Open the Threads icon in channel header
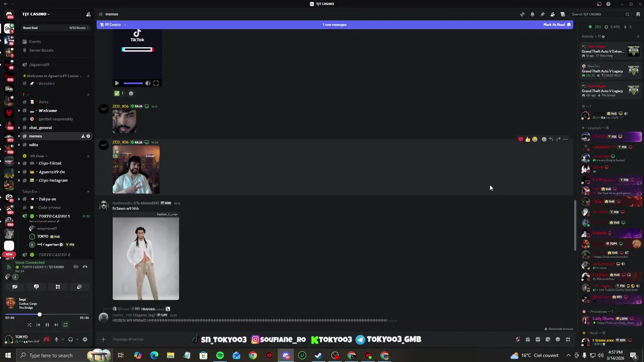 [x=522, y=14]
